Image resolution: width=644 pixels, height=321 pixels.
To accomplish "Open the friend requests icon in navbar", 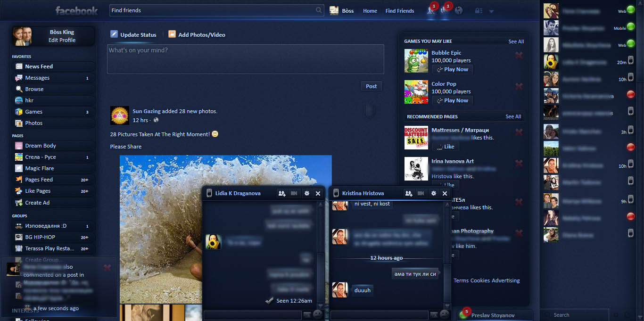I will [431, 10].
